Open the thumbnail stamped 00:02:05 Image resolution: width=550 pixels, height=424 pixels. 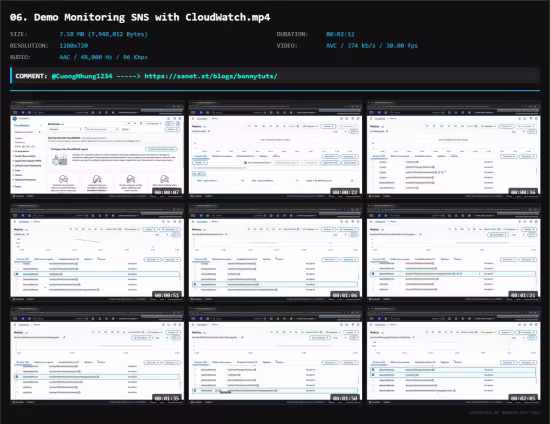pos(454,356)
